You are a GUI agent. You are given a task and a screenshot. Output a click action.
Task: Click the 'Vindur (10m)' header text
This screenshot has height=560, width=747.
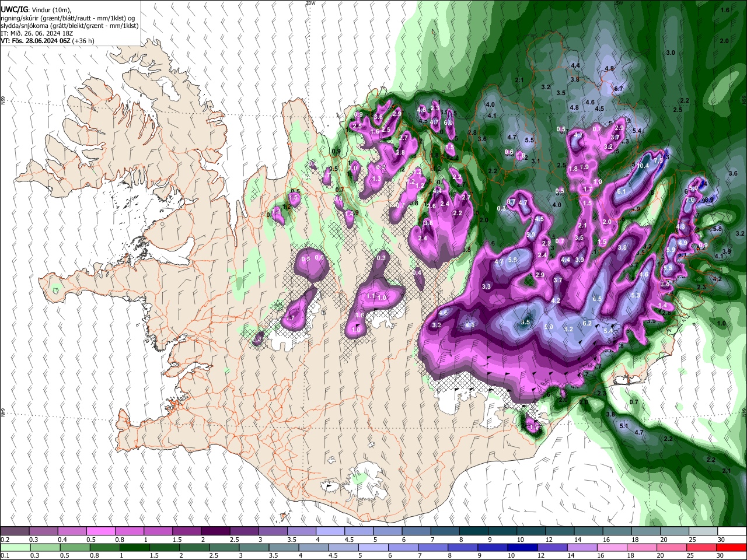point(51,10)
